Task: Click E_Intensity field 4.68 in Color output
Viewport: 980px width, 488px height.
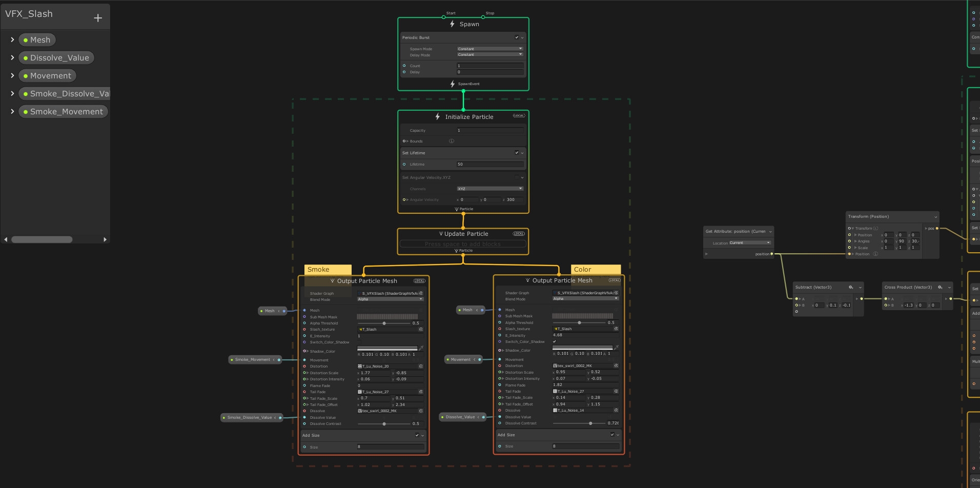Action: pyautogui.click(x=586, y=335)
